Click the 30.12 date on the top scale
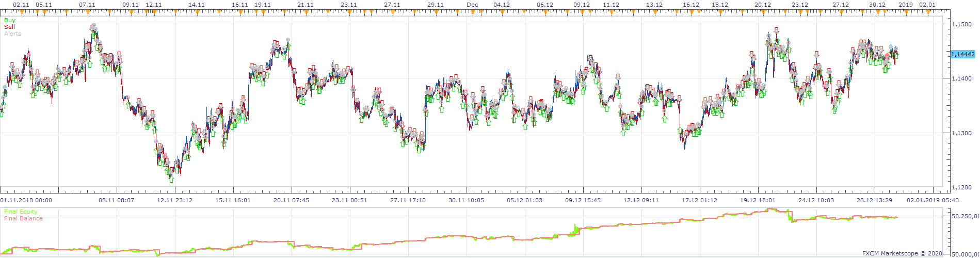 click(877, 5)
